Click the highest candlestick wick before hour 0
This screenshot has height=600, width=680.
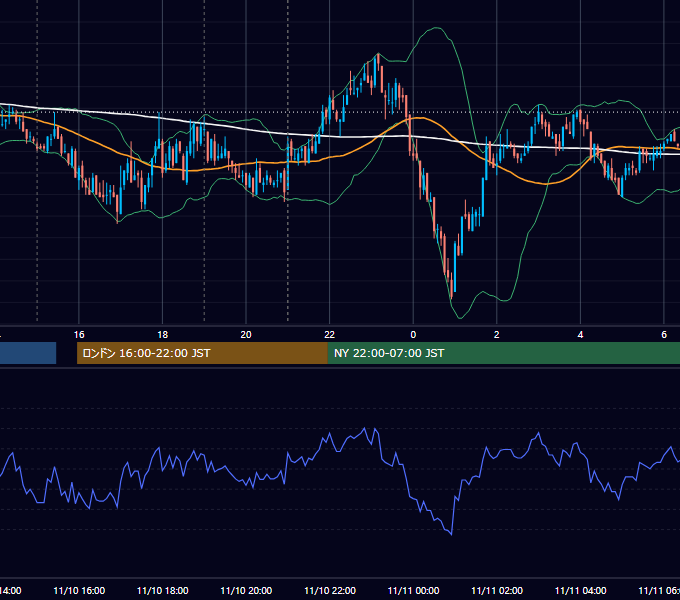tap(378, 54)
